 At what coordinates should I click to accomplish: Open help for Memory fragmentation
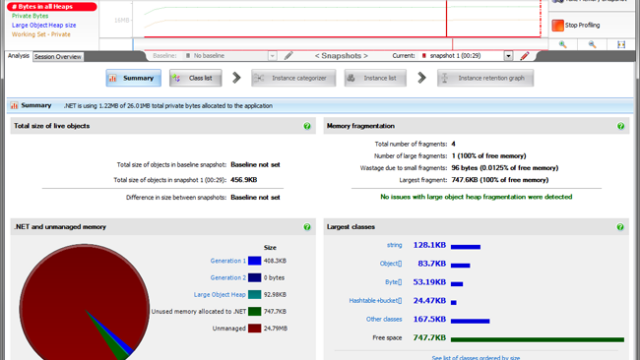click(x=620, y=126)
